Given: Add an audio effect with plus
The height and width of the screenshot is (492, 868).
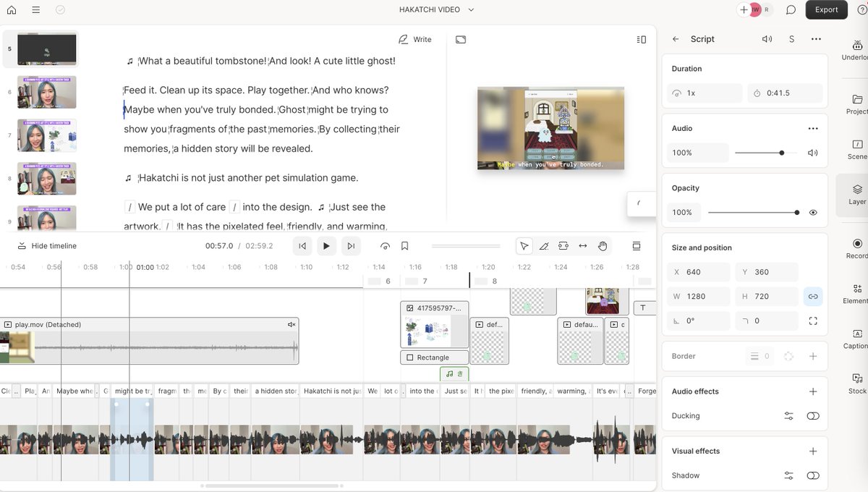Looking at the screenshot, I should (x=813, y=391).
